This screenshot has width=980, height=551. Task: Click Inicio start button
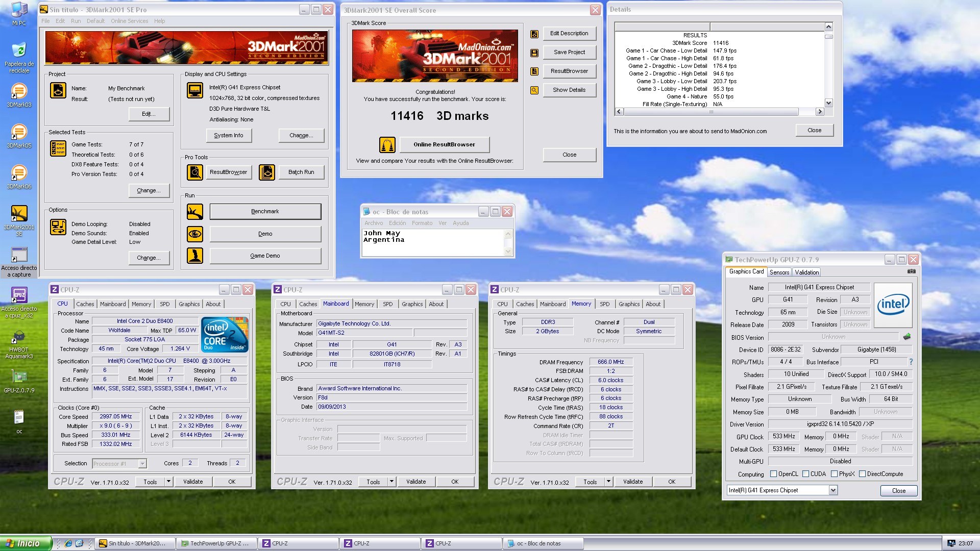point(26,543)
